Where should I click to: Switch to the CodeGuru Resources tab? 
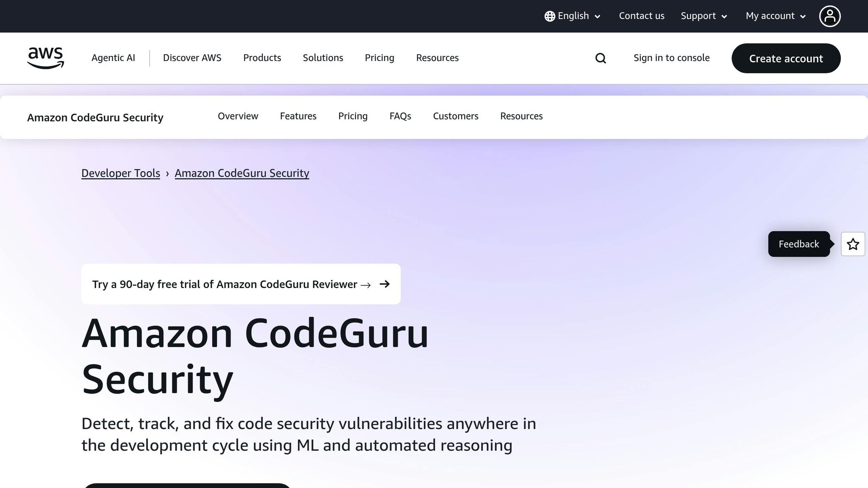[521, 116]
